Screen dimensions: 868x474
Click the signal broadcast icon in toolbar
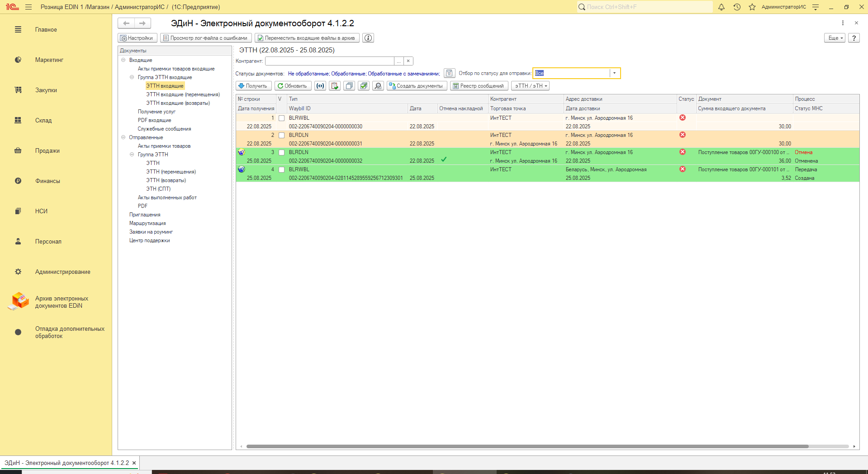[320, 86]
